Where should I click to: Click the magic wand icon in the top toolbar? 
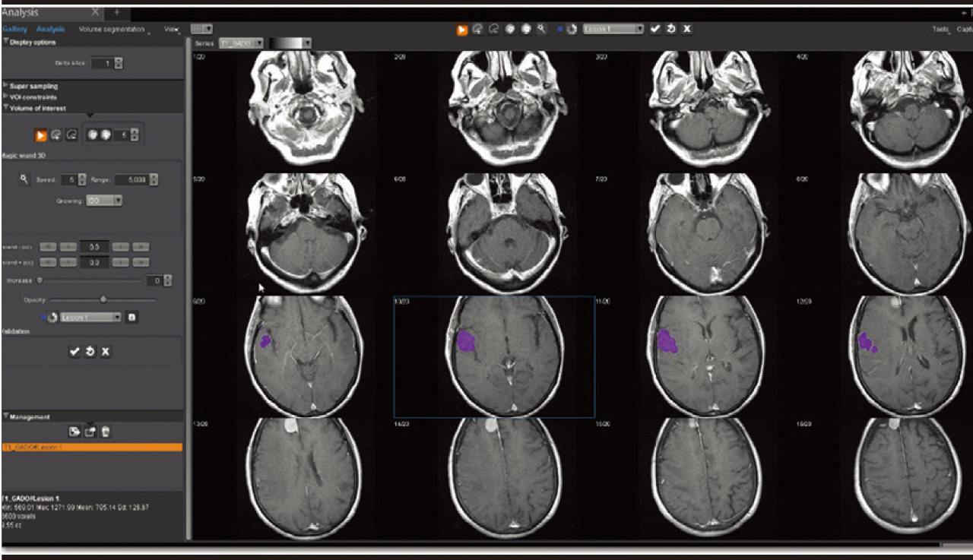pyautogui.click(x=540, y=29)
